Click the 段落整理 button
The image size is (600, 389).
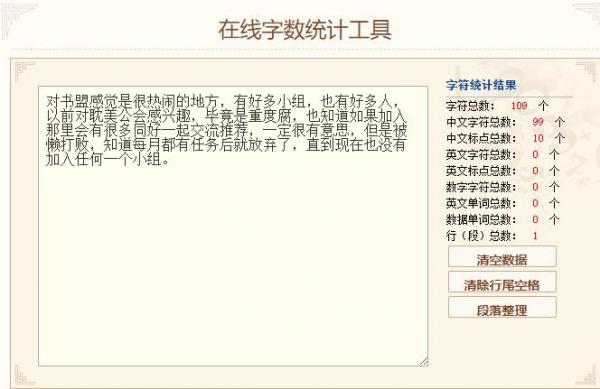tap(502, 308)
